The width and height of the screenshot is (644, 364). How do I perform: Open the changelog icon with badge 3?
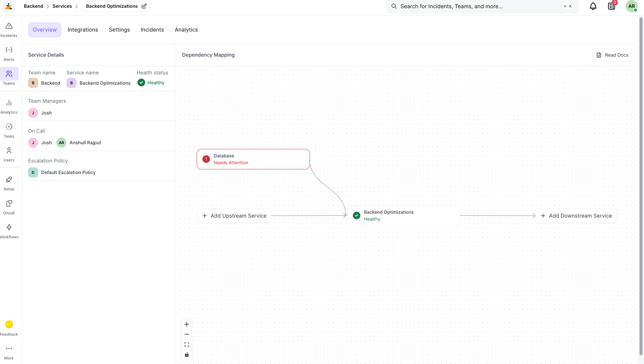pyautogui.click(x=611, y=6)
